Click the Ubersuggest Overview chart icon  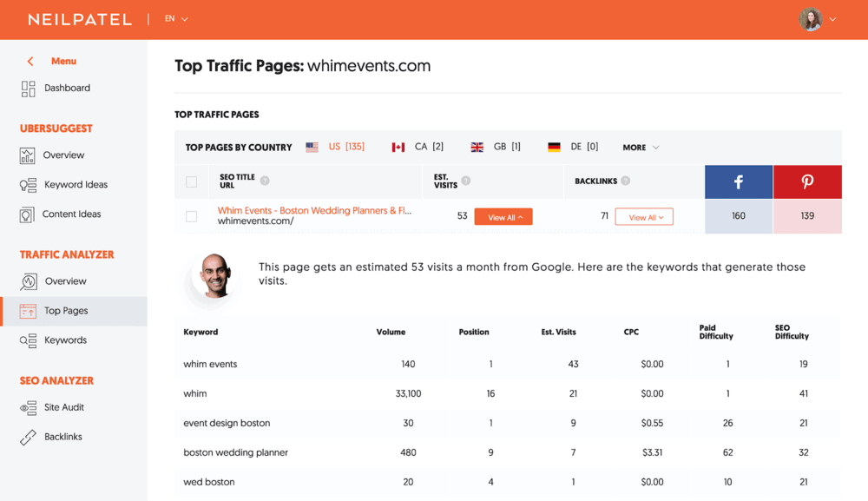(x=27, y=155)
